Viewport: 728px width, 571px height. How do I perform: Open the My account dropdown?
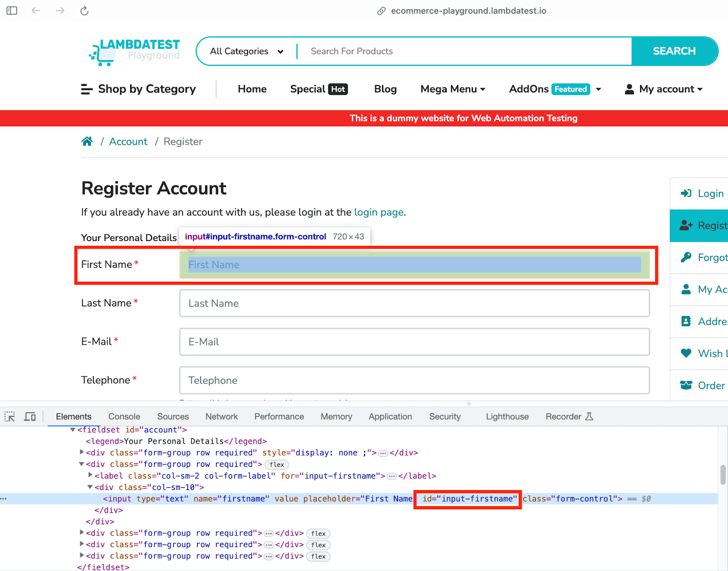tap(664, 89)
